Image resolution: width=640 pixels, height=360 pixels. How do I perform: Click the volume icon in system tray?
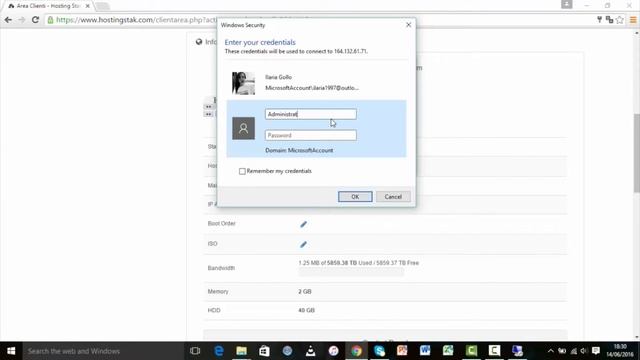pos(584,351)
